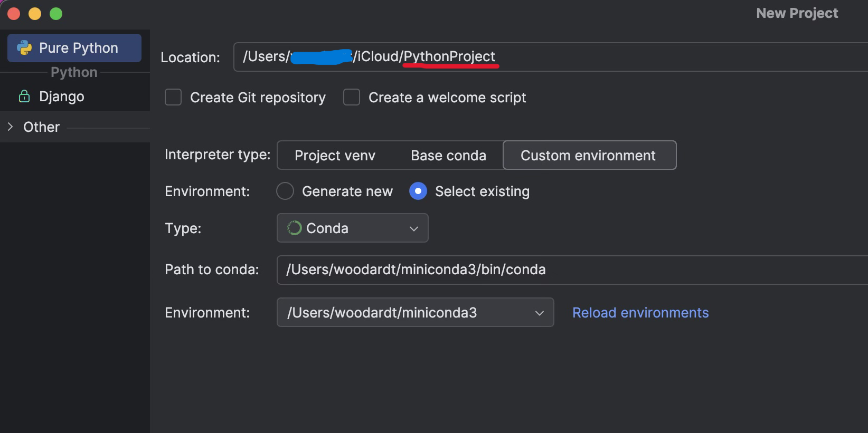The width and height of the screenshot is (868, 433).
Task: Click the Location label
Action: pos(190,57)
